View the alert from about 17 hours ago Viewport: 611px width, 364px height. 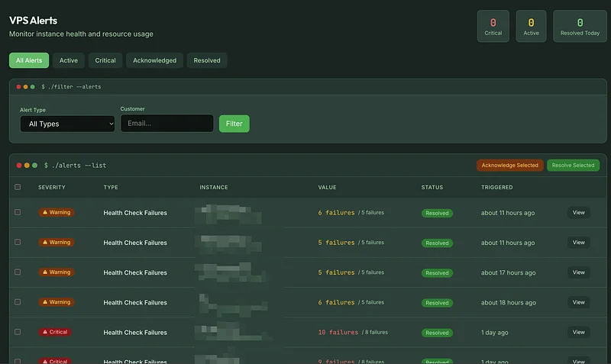click(x=579, y=272)
